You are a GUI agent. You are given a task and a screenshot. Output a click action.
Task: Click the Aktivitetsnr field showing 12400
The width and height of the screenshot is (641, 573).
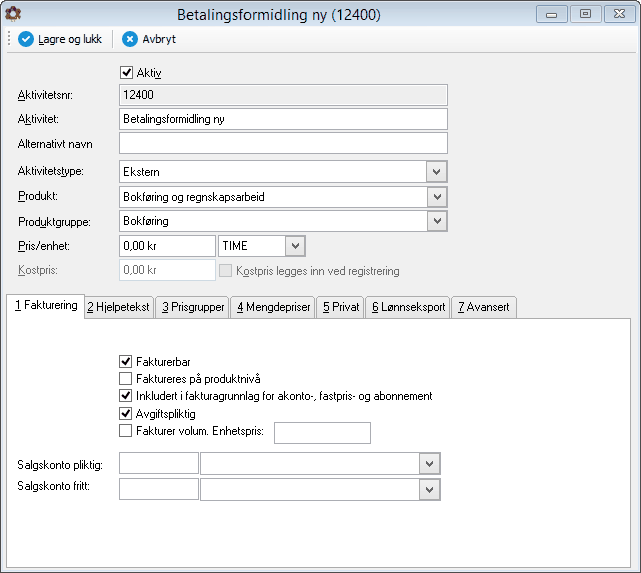(x=283, y=95)
